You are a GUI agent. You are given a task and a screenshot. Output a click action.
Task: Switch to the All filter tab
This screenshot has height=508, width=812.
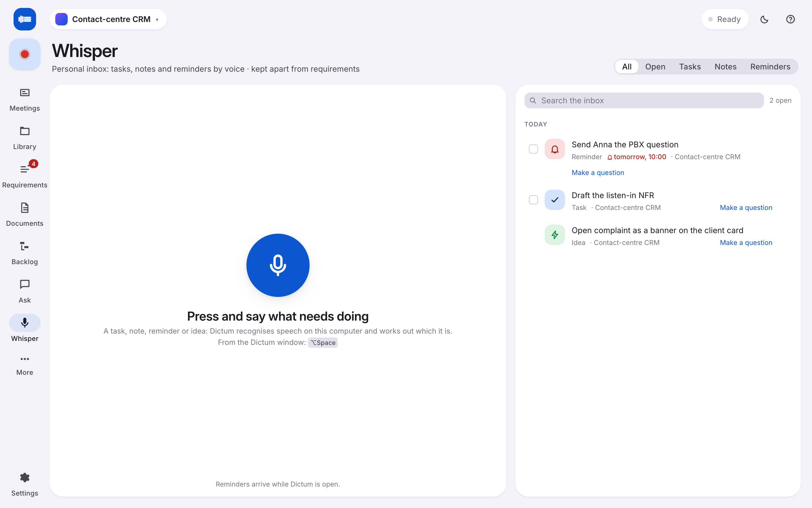tap(626, 67)
